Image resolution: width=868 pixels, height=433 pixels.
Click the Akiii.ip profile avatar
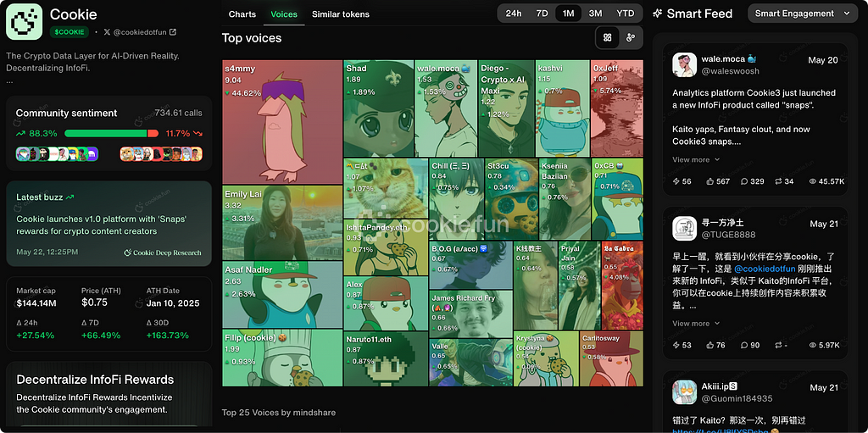coord(684,392)
